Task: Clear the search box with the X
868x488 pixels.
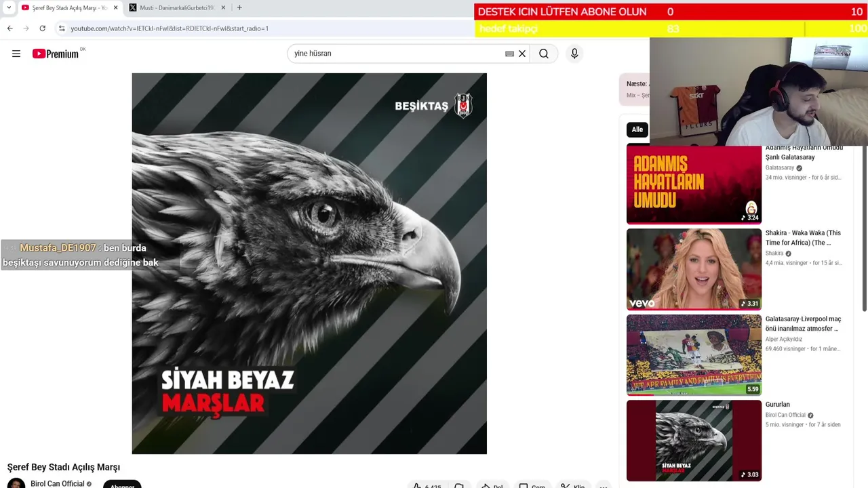Action: tap(522, 54)
